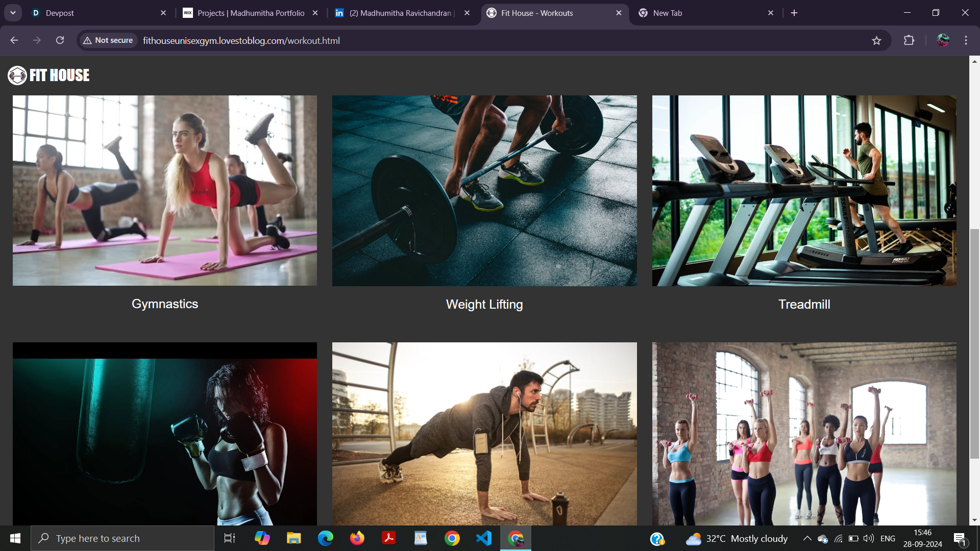The height and width of the screenshot is (551, 980).
Task: Click the Fit House logo
Action: coord(49,76)
